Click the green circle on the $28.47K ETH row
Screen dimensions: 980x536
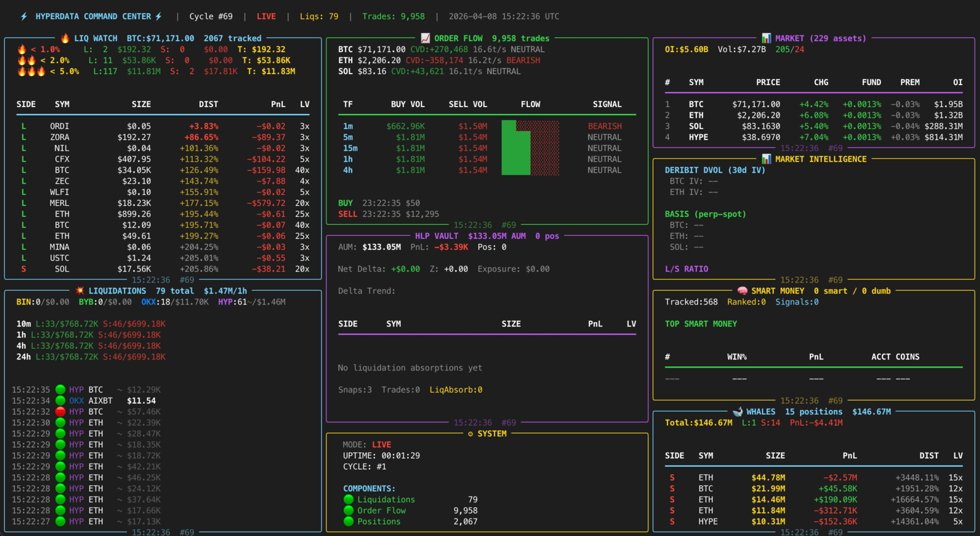(61, 434)
